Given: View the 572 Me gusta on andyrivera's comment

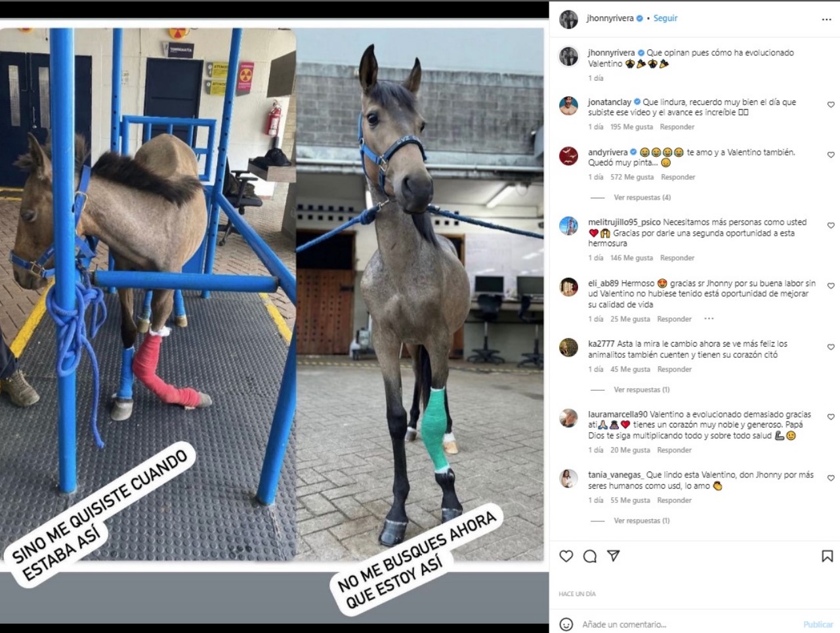Looking at the screenshot, I should pos(632,177).
